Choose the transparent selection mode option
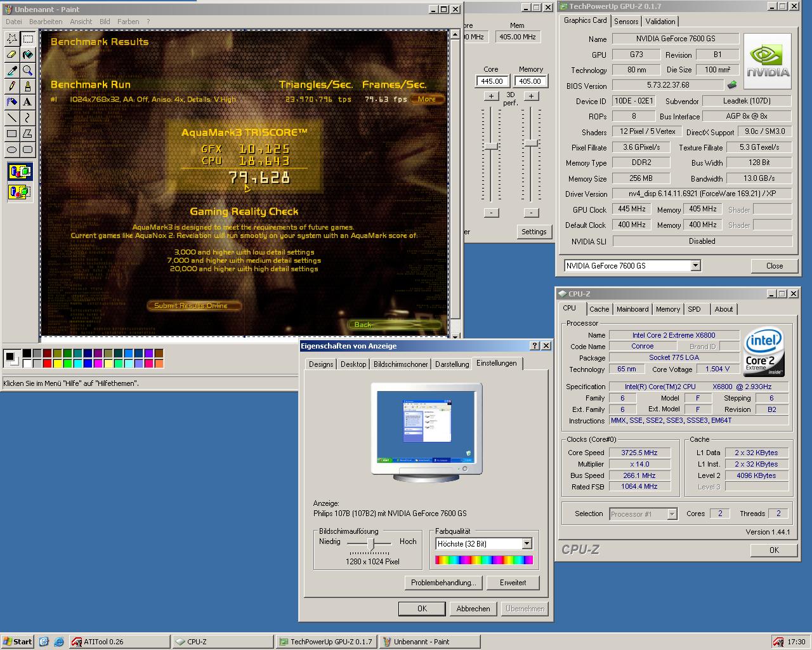This screenshot has width=812, height=650. pos(20,190)
